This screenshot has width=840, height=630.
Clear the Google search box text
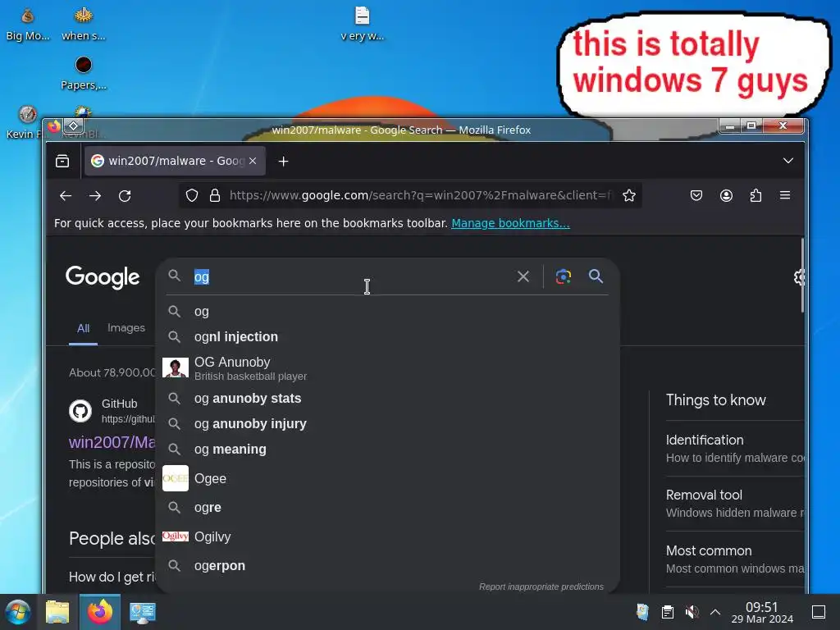(523, 276)
